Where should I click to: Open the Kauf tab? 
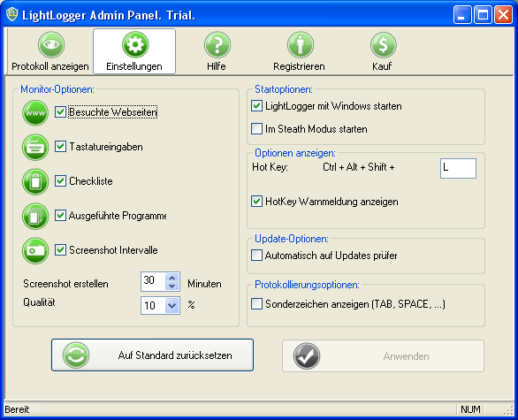pyautogui.click(x=382, y=51)
